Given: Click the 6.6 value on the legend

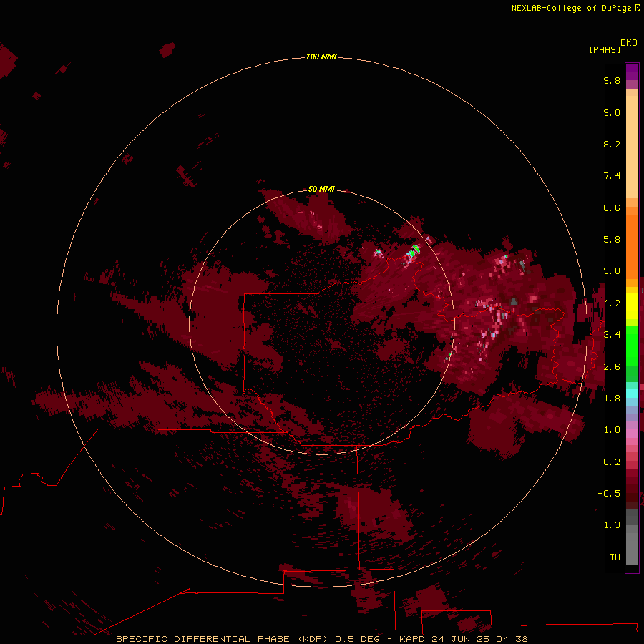Looking at the screenshot, I should coord(612,208).
